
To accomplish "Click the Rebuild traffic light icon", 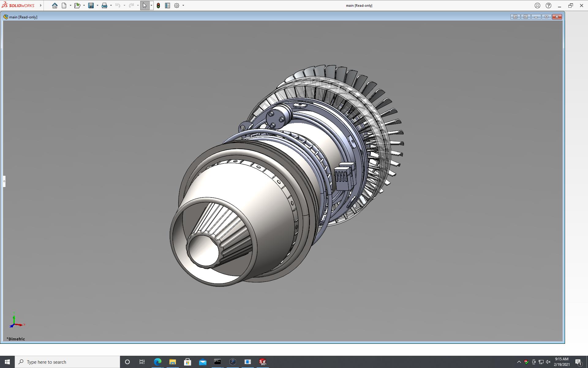I will tap(158, 6).
